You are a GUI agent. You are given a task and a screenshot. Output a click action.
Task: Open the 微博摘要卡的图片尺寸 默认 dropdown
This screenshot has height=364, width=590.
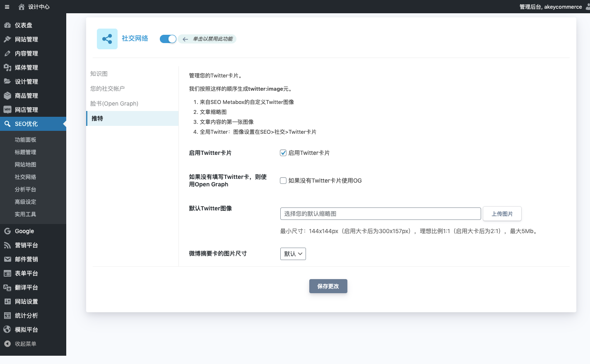point(293,254)
